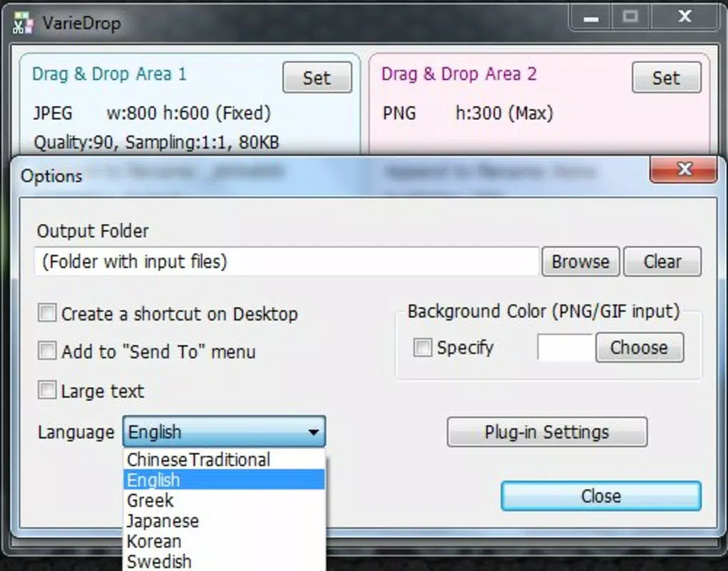Click the PNG format text in Area 2
The image size is (728, 571).
[399, 113]
